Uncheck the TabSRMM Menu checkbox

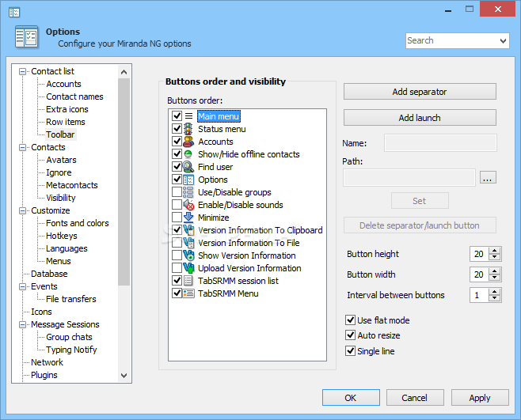(x=177, y=293)
